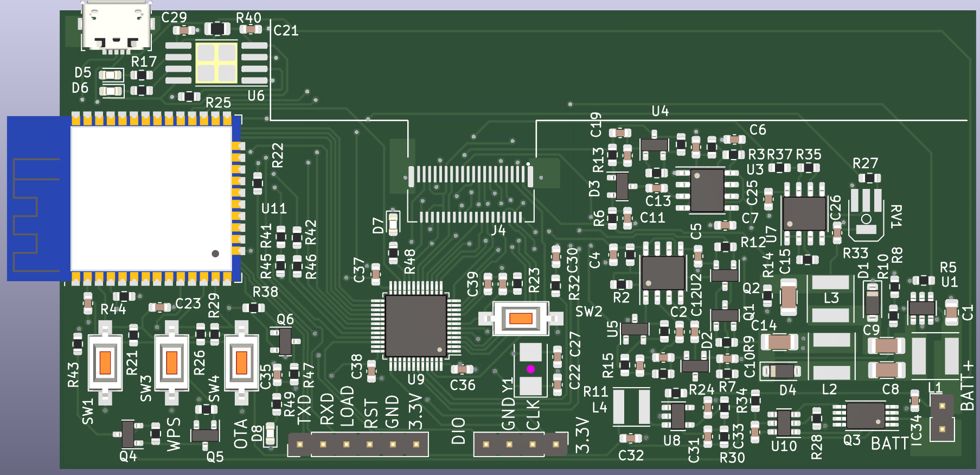Click the D6 LED

coord(111,91)
